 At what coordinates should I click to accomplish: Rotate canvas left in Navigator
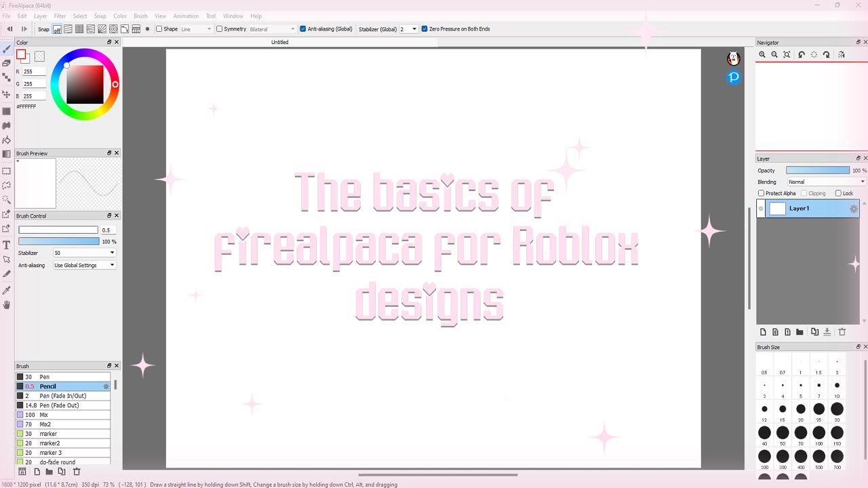[802, 55]
